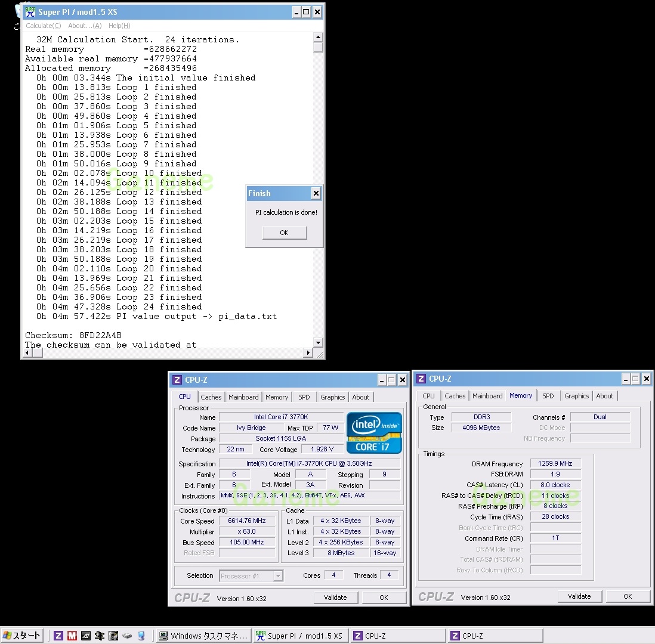Launch CPU-Z from quick launch Z icon
Screen dimensions: 655x644
pos(58,636)
